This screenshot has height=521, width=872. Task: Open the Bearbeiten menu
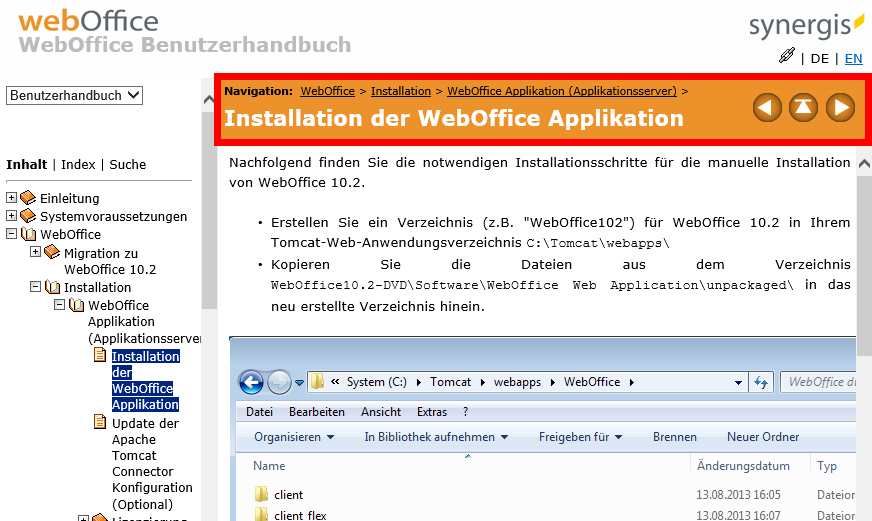click(316, 412)
